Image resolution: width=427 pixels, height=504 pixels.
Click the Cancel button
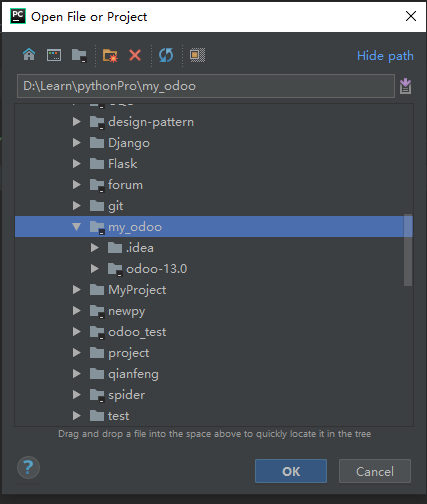(375, 471)
